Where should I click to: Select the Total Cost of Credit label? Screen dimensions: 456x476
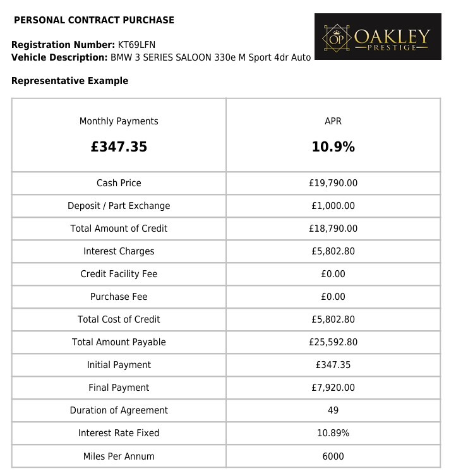(x=119, y=319)
